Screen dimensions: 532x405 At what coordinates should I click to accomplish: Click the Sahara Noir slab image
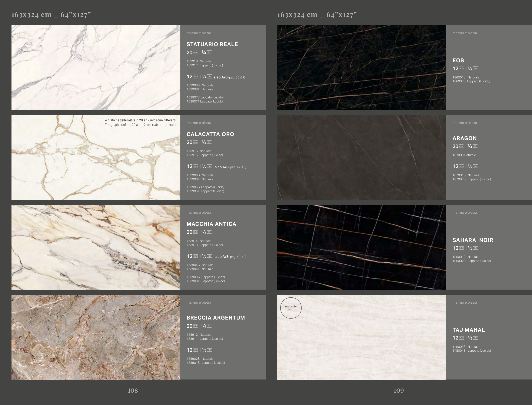click(361, 247)
